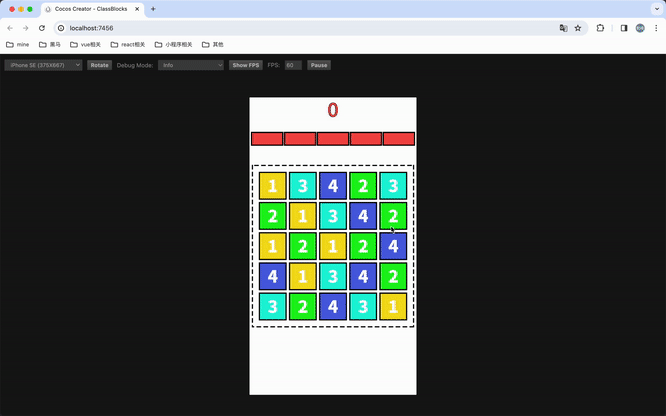Click the translate page icon
The image size is (666, 416).
click(x=563, y=28)
